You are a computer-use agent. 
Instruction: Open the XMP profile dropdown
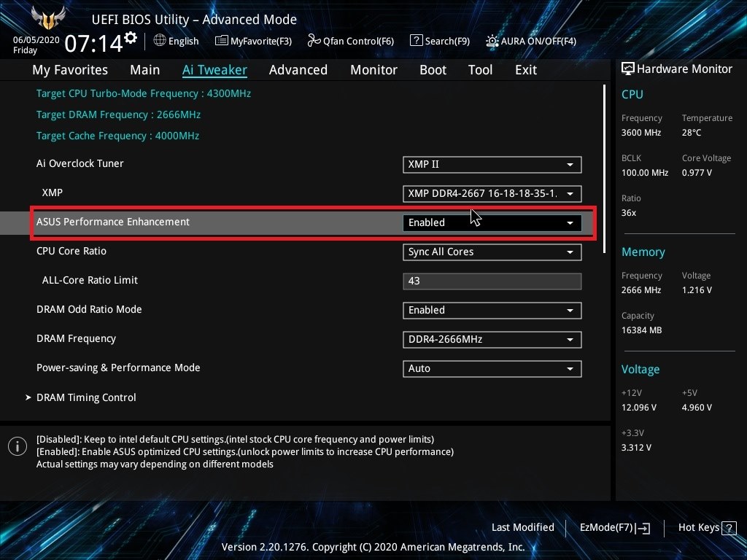point(492,193)
